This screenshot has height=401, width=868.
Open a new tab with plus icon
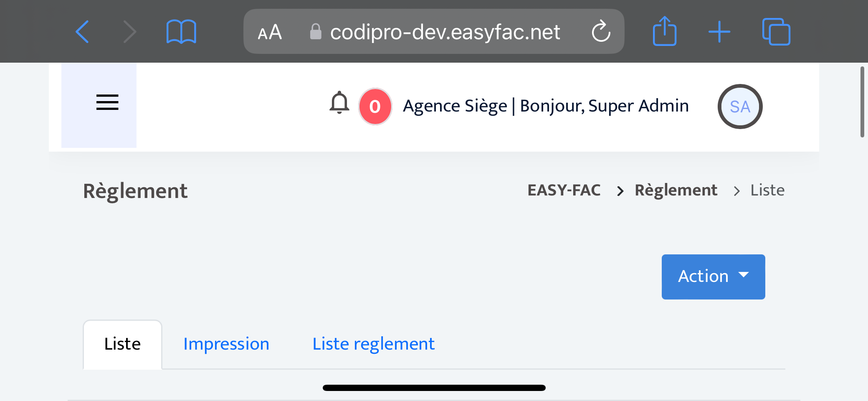pos(719,32)
